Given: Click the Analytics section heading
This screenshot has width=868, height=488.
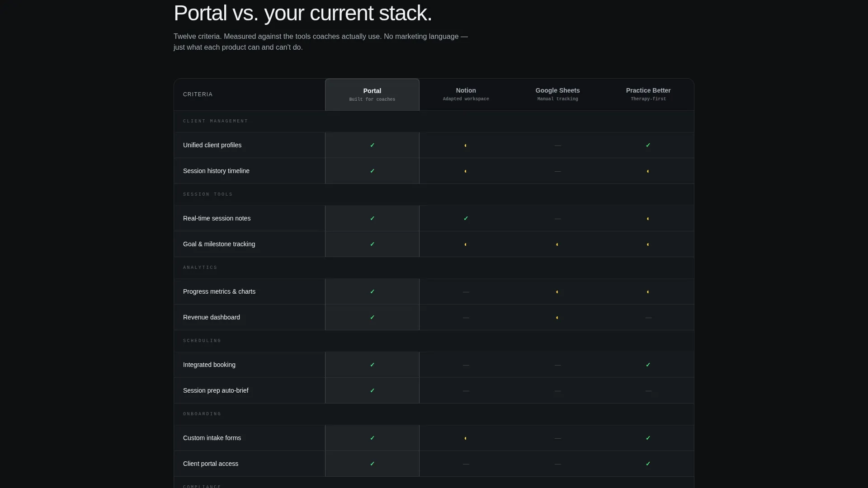Looking at the screenshot, I should (200, 267).
